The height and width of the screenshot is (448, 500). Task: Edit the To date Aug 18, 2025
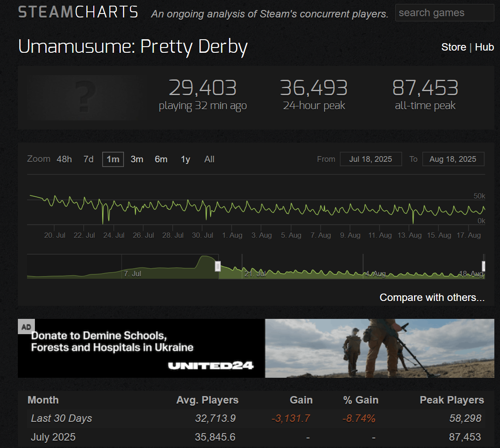click(453, 159)
